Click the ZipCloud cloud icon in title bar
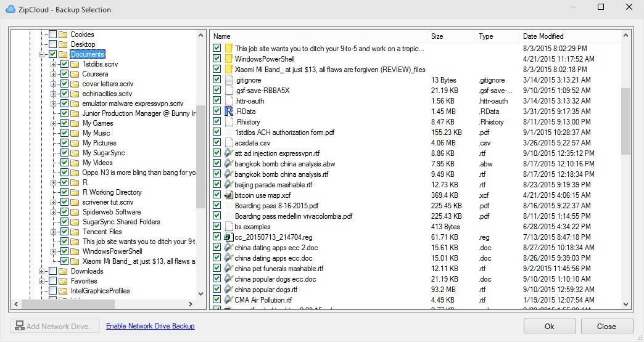 (10, 9)
